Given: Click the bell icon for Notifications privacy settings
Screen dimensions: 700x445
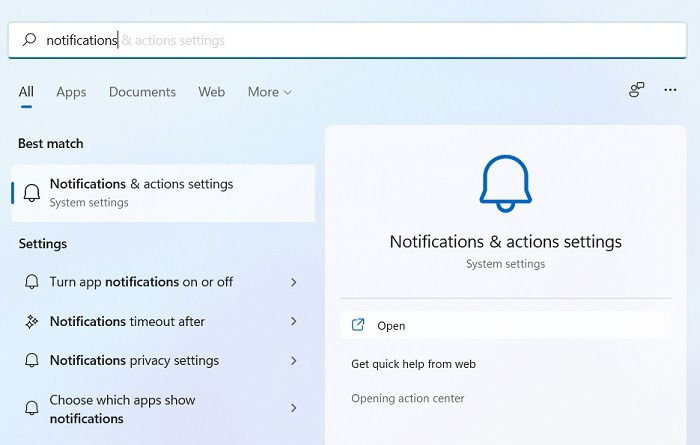Looking at the screenshot, I should (32, 360).
